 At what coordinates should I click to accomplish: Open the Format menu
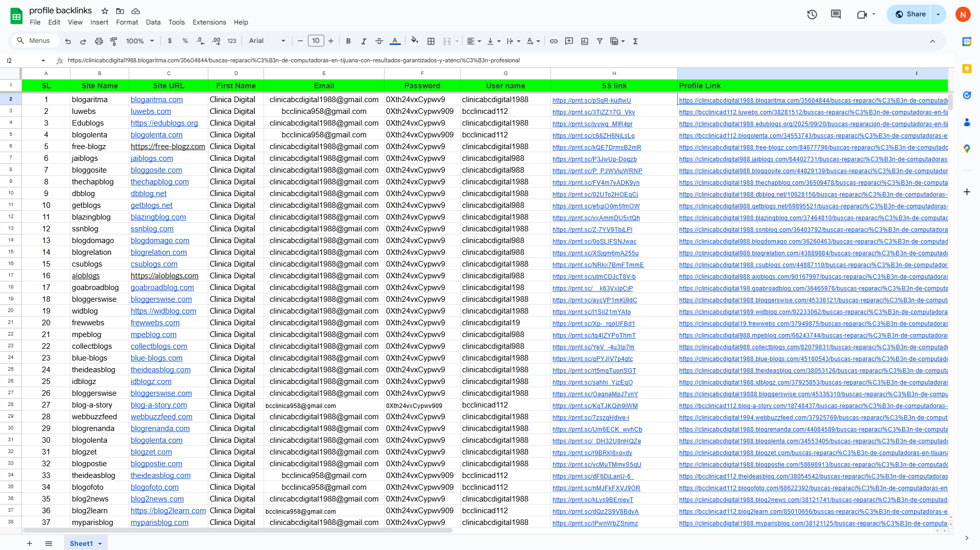pos(127,22)
